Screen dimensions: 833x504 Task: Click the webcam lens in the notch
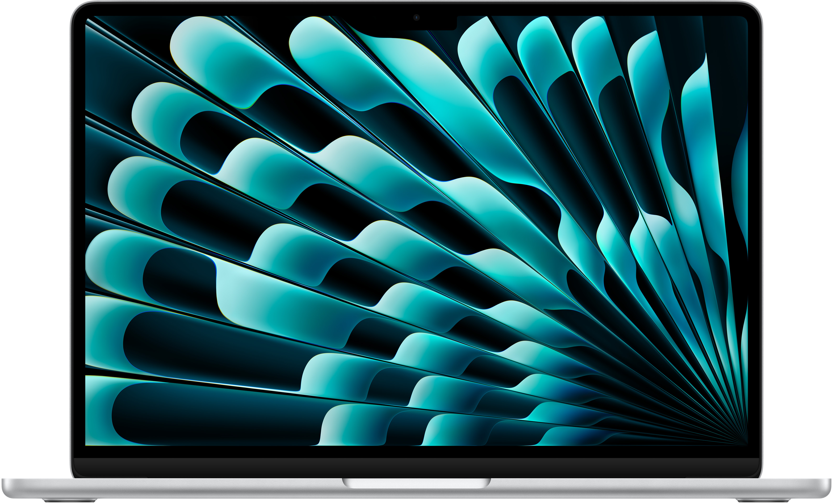[x=416, y=18]
